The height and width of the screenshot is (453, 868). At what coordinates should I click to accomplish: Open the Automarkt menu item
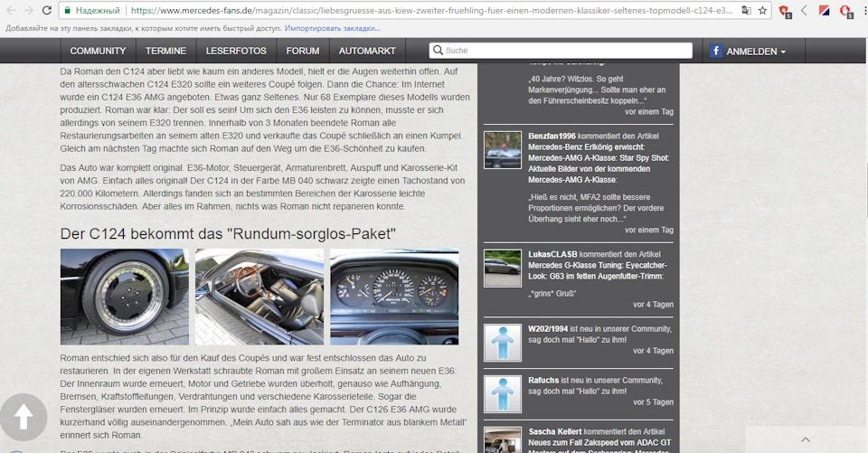point(367,51)
